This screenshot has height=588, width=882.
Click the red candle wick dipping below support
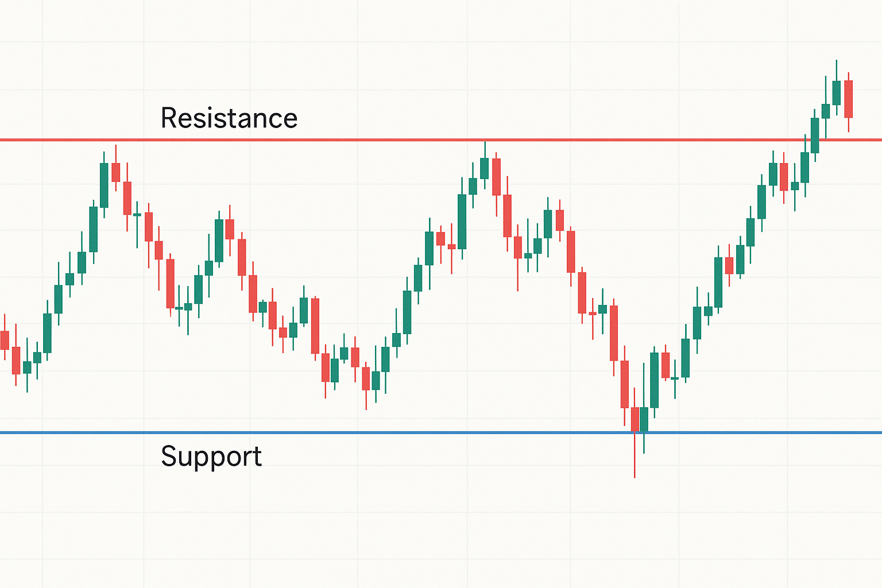(635, 457)
